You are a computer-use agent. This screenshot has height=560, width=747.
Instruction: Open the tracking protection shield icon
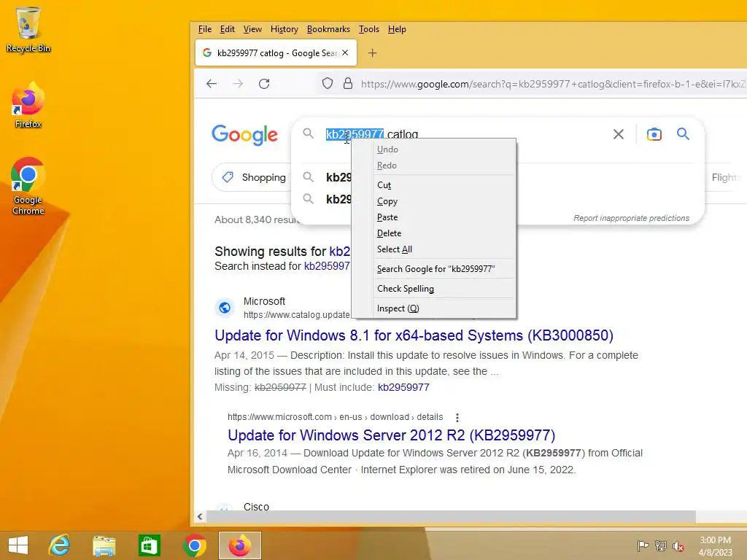[328, 84]
